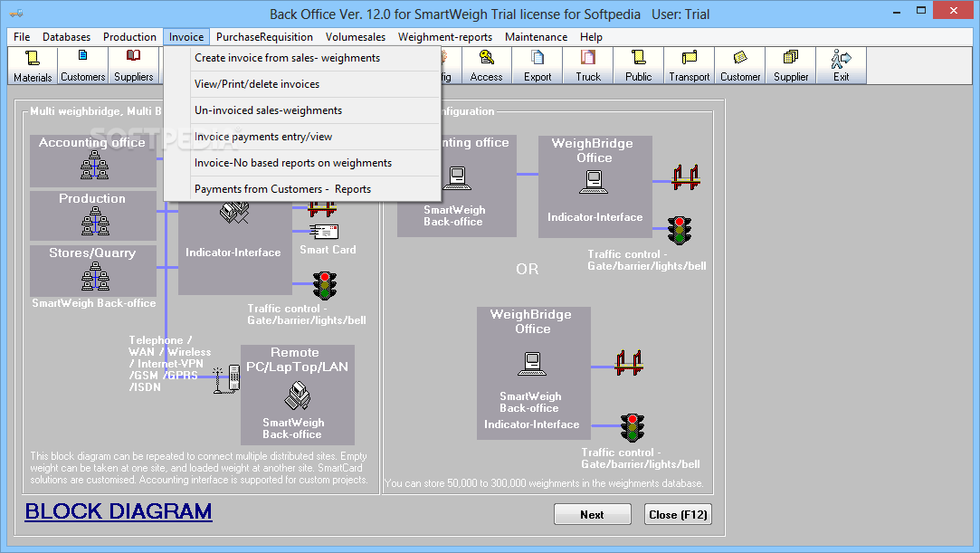
Task: Click the 'Remote PC/LapTop/LAN' label
Action: 297,359
